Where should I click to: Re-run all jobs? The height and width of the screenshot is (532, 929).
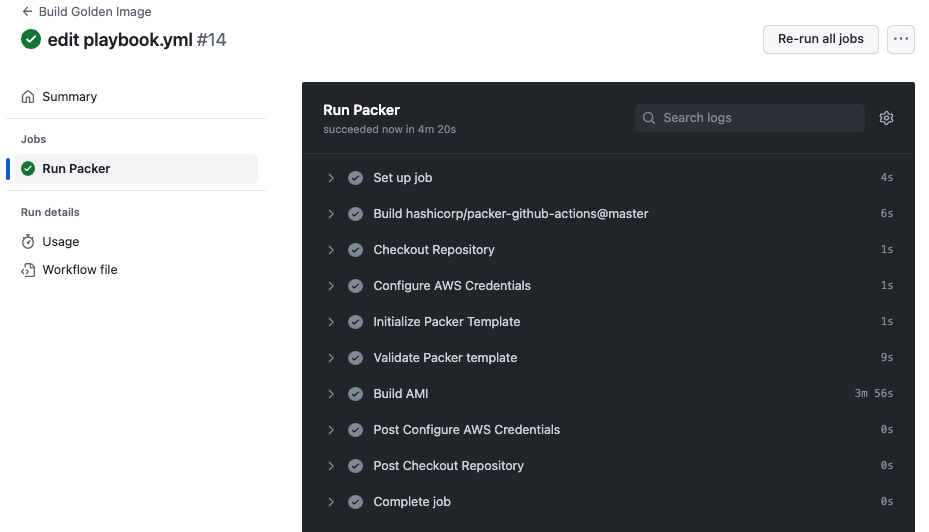821,39
